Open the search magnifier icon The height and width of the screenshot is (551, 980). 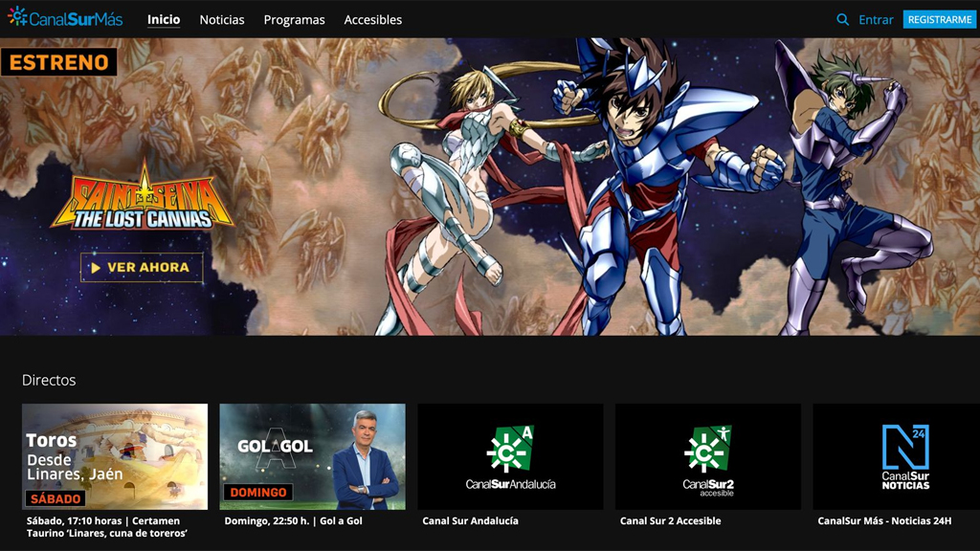pos(842,19)
